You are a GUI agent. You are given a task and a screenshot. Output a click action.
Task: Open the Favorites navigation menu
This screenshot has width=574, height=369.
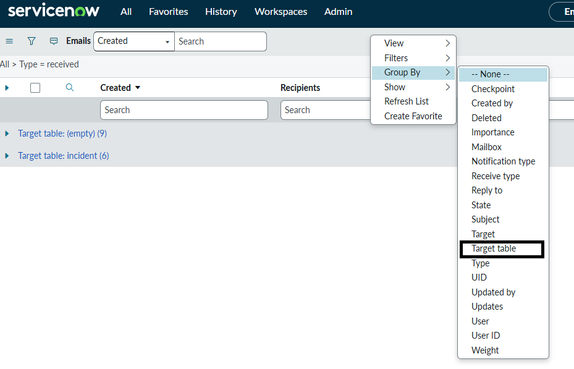[x=168, y=12]
